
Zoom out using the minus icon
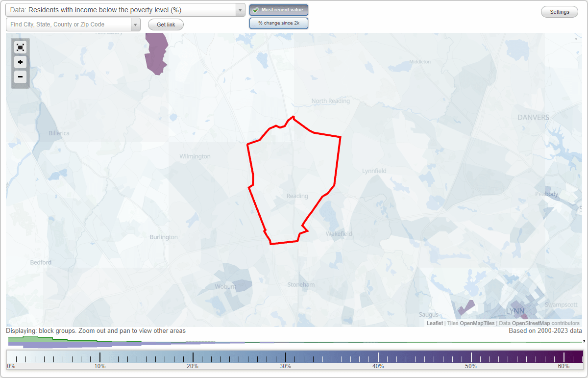point(20,76)
